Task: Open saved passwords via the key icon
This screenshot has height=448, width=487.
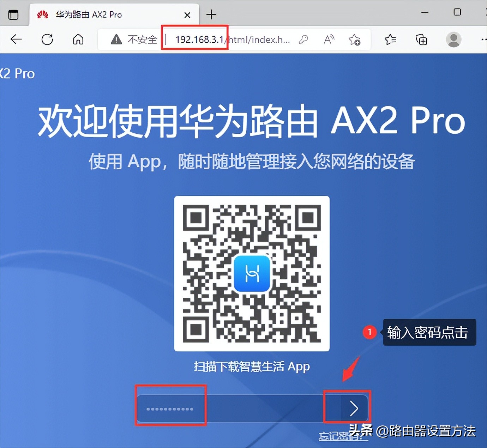Action: [304, 40]
